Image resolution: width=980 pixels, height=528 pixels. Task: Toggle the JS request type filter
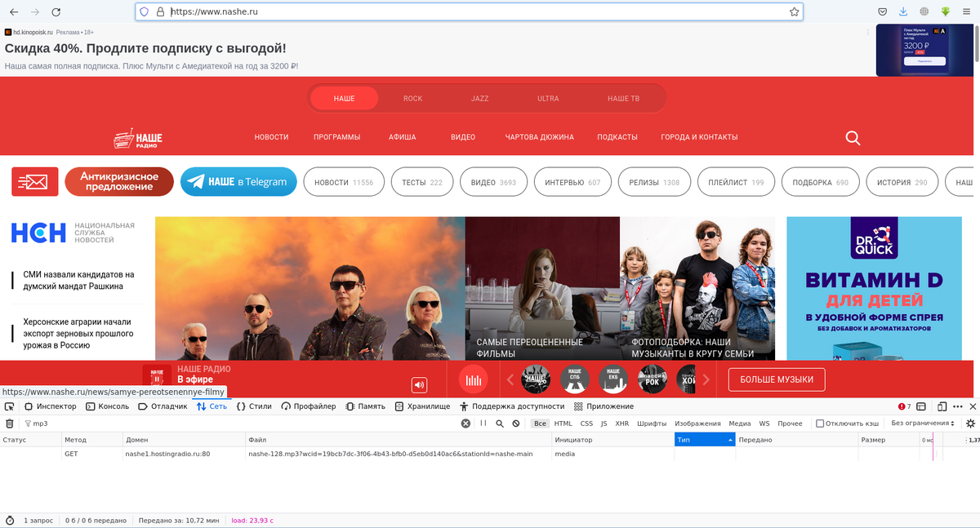[604, 424]
